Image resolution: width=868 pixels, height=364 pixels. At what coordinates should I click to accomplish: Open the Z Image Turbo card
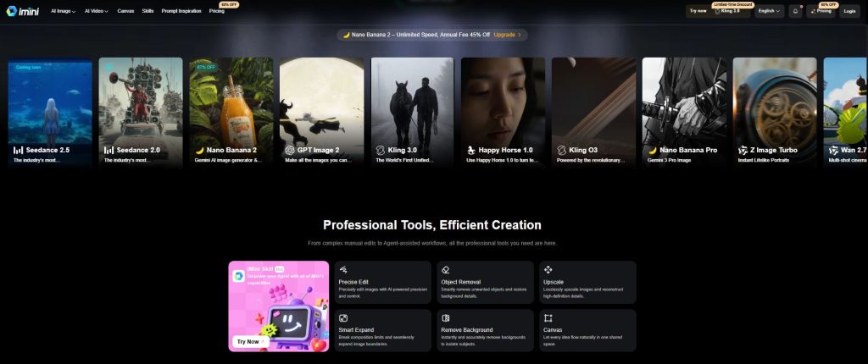pyautogui.click(x=775, y=113)
